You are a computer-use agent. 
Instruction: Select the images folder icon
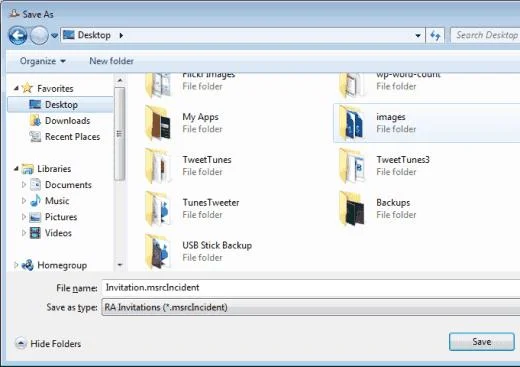pyautogui.click(x=353, y=123)
